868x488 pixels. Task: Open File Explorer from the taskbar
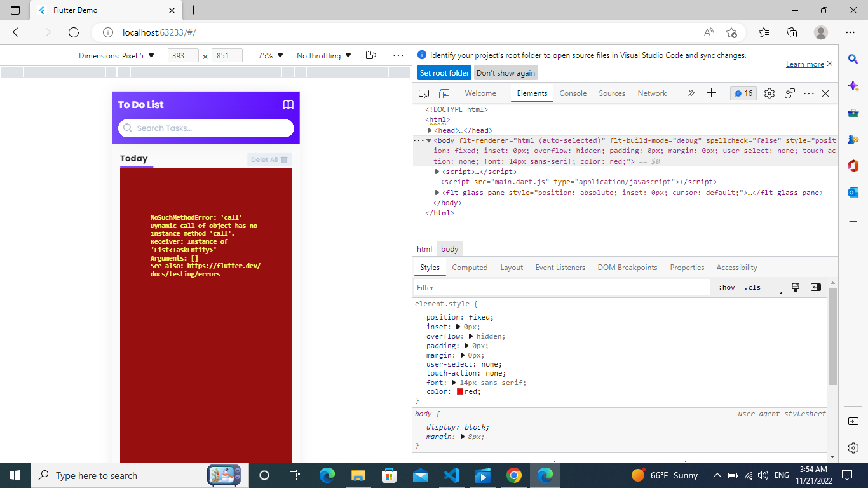pyautogui.click(x=358, y=475)
